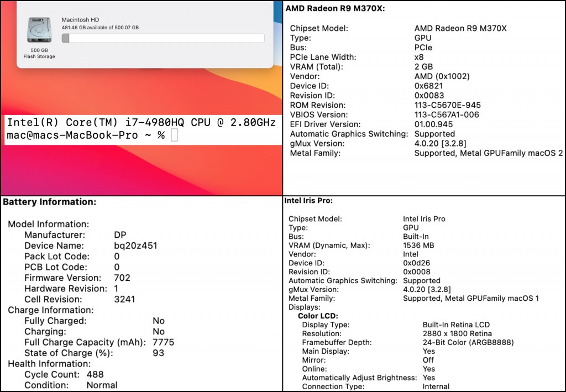The width and height of the screenshot is (566, 392).
Task: Select Mirror value 'Off'
Action: (428, 360)
